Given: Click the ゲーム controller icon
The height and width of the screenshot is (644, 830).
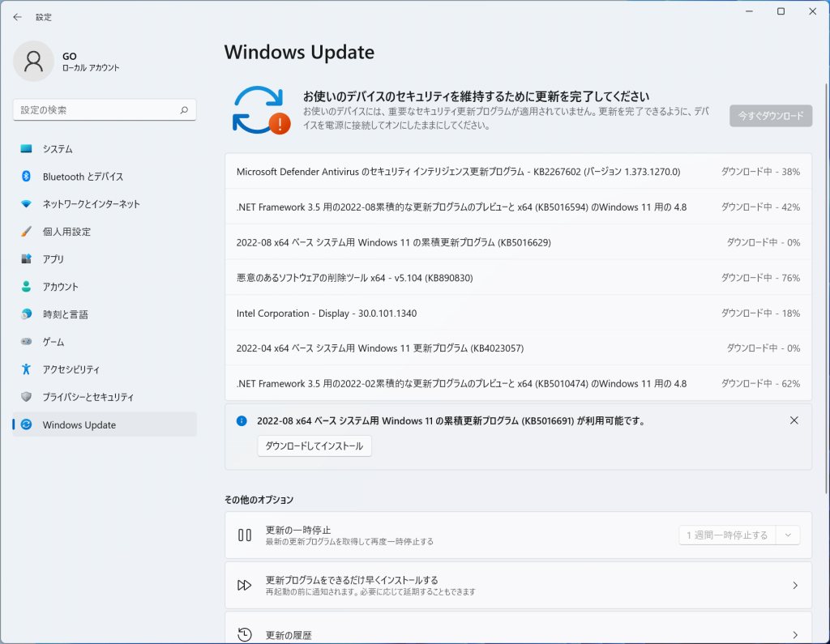Looking at the screenshot, I should (x=26, y=341).
